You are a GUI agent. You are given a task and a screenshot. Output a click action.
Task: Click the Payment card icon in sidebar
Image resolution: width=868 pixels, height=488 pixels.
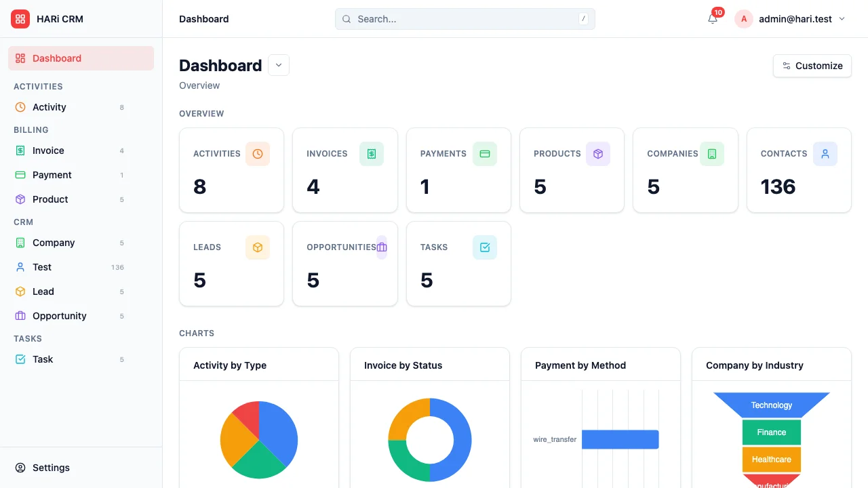(20, 175)
